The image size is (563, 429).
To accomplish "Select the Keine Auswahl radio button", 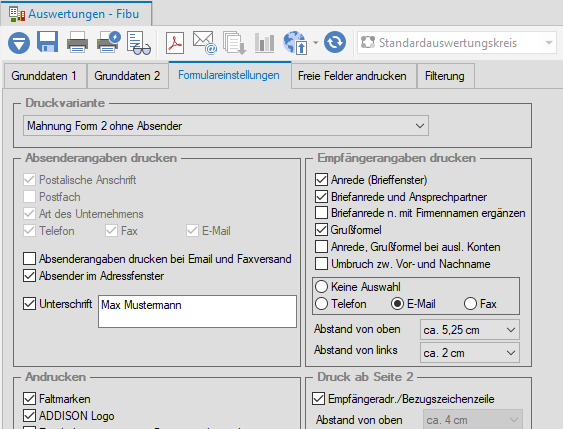I will tap(321, 286).
